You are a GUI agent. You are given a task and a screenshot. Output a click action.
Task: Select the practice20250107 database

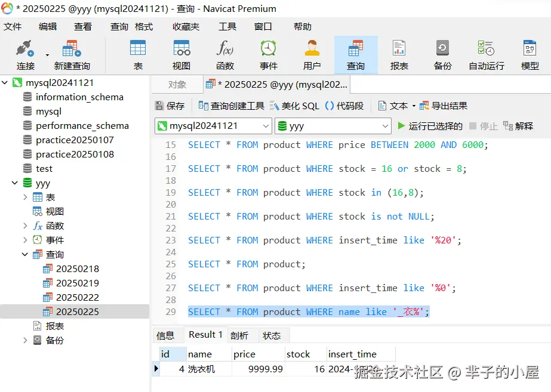(75, 140)
